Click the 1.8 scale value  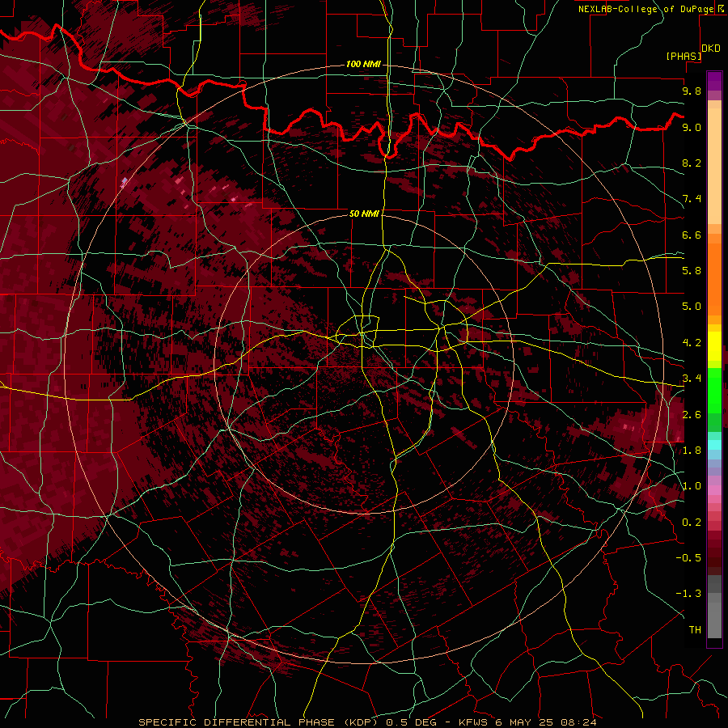pos(692,451)
